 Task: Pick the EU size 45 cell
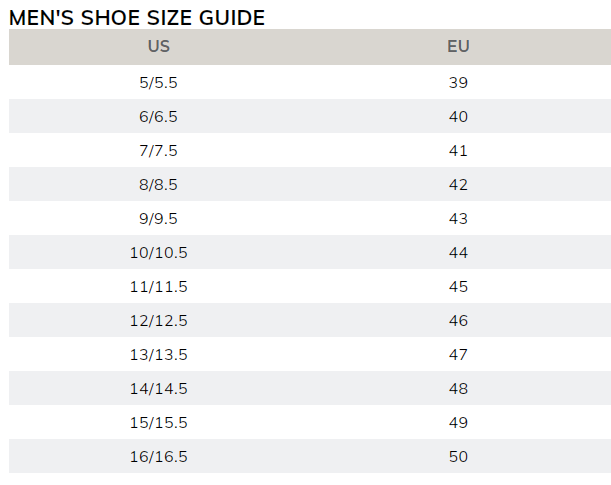(x=458, y=287)
